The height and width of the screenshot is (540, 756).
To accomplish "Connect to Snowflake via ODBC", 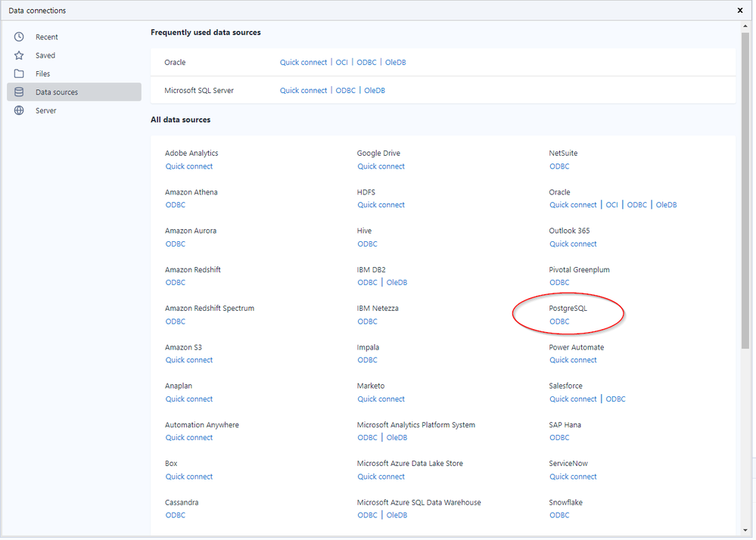I will pos(559,515).
